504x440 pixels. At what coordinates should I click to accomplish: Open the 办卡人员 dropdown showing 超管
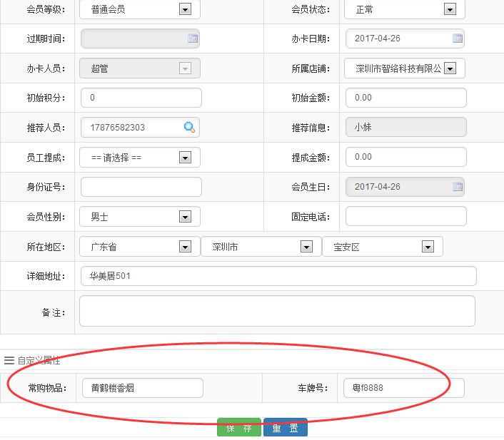tap(140, 68)
